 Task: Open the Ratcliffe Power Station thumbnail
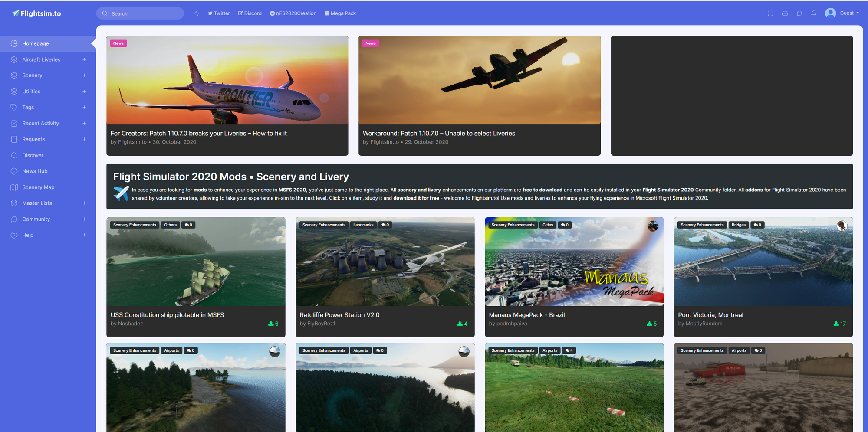click(x=385, y=262)
